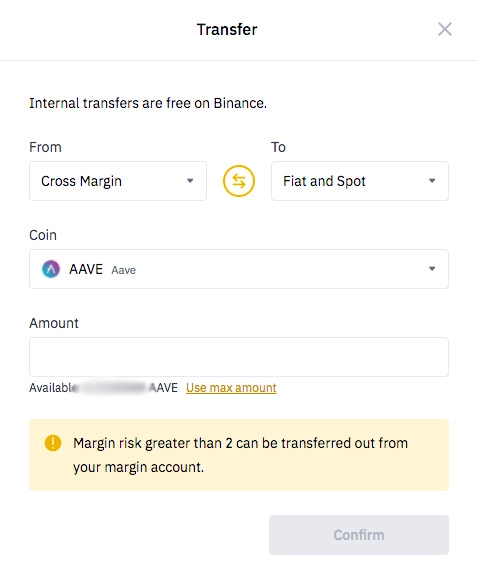Focus the Amount input field

239,357
